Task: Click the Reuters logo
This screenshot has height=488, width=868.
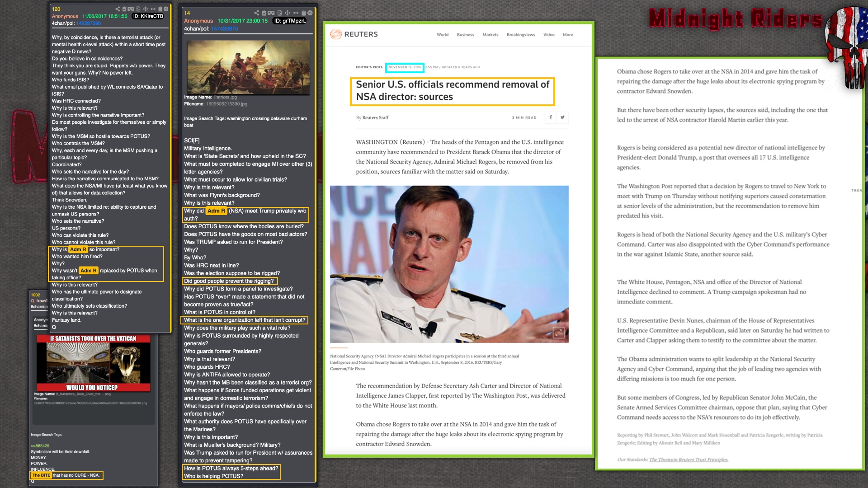Action: pyautogui.click(x=354, y=34)
